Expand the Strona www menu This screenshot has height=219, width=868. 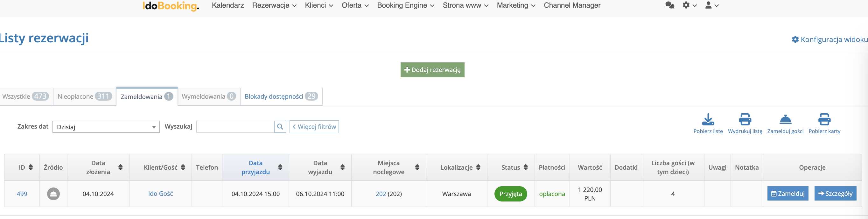click(466, 5)
